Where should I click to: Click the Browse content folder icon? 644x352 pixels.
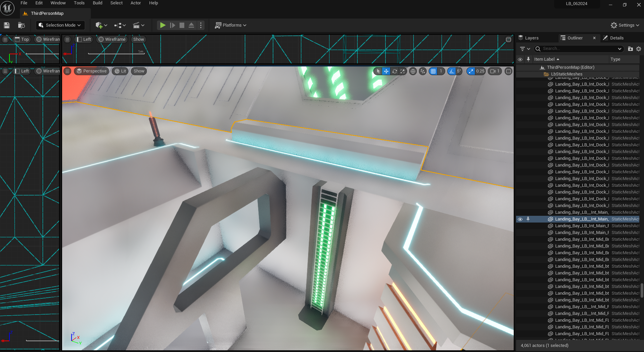21,25
